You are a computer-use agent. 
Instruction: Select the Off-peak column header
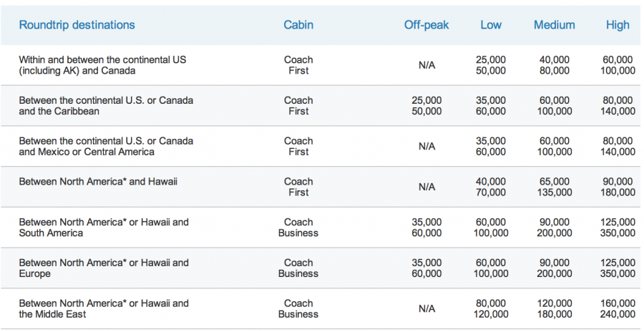click(426, 25)
